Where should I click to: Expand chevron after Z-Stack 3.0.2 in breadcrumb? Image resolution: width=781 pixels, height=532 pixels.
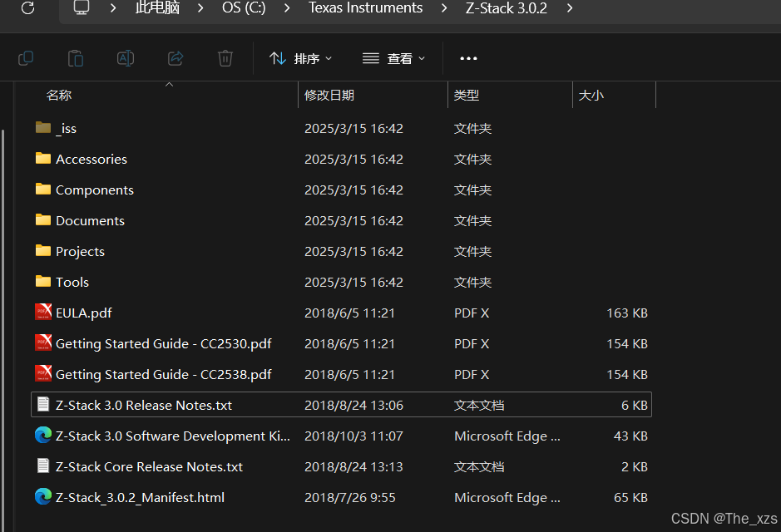tap(570, 8)
